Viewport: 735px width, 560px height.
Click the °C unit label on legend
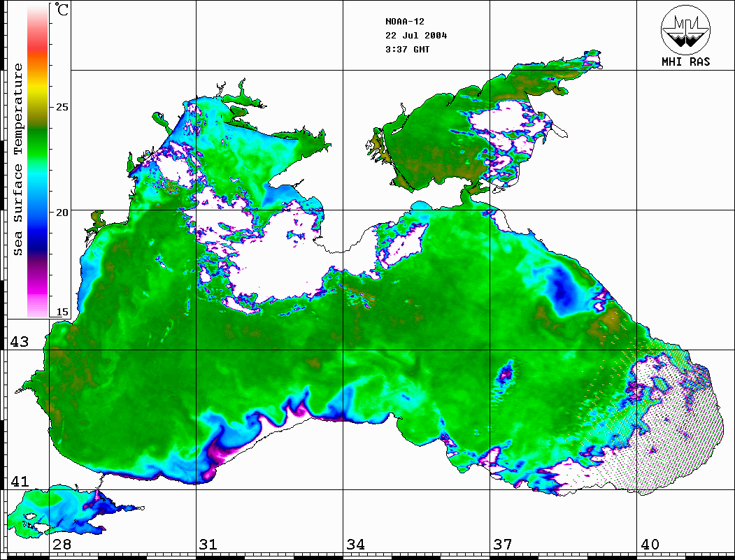pyautogui.click(x=62, y=9)
